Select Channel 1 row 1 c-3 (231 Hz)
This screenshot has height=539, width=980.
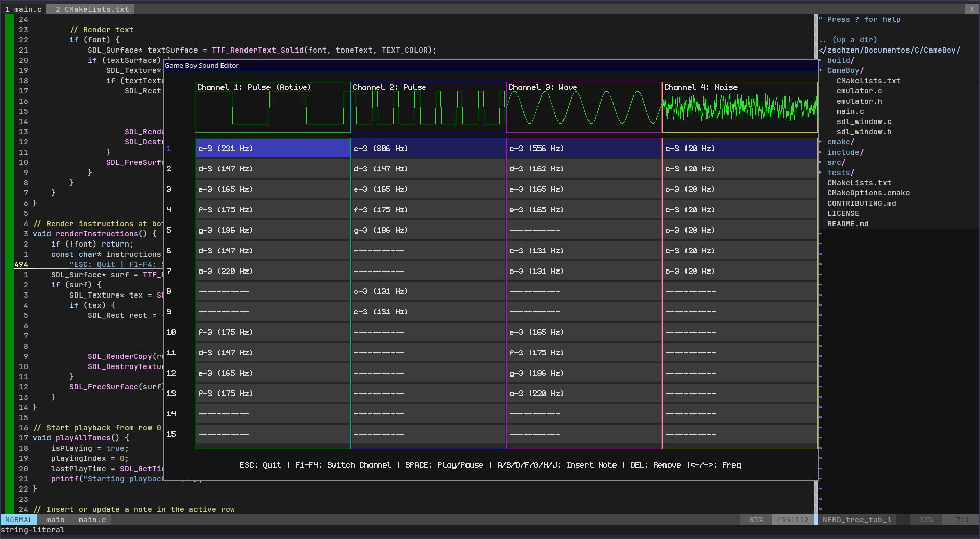click(273, 148)
